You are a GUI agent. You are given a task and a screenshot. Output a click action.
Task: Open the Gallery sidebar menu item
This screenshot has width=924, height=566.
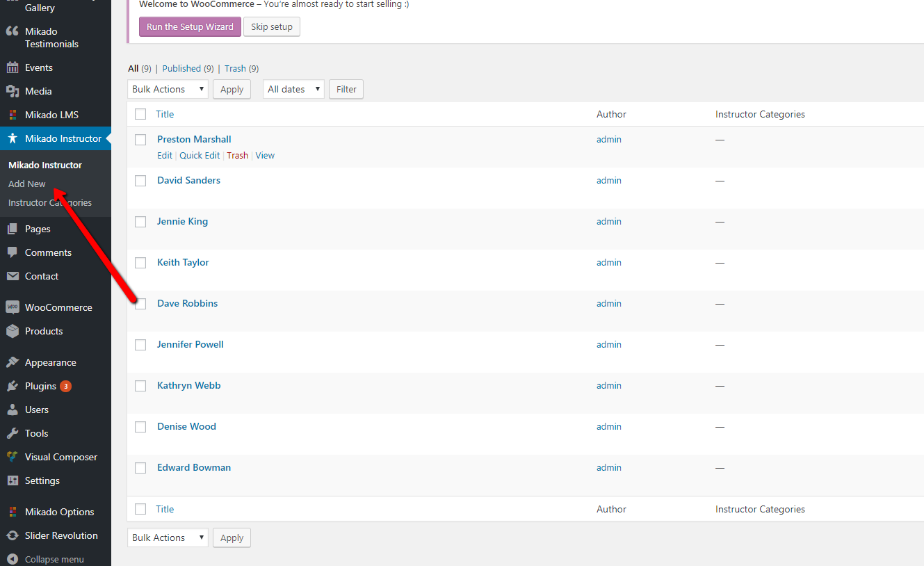(40, 8)
